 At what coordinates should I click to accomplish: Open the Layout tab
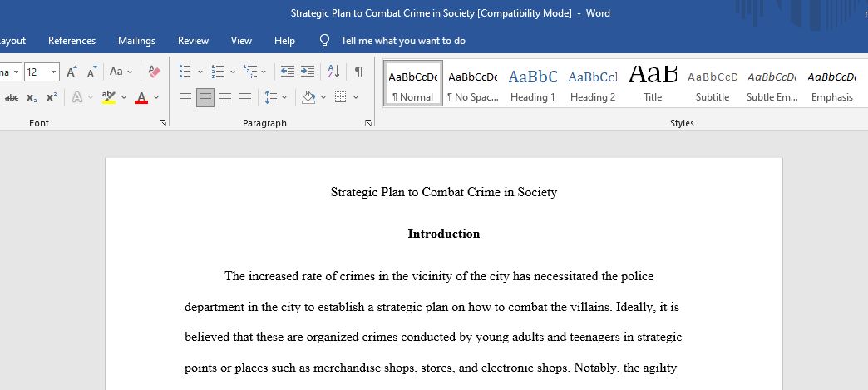(12, 41)
